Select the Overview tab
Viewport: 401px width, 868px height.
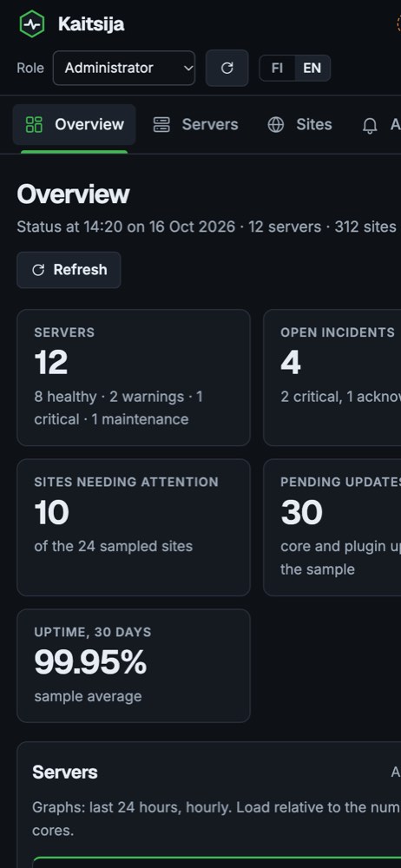(x=75, y=124)
